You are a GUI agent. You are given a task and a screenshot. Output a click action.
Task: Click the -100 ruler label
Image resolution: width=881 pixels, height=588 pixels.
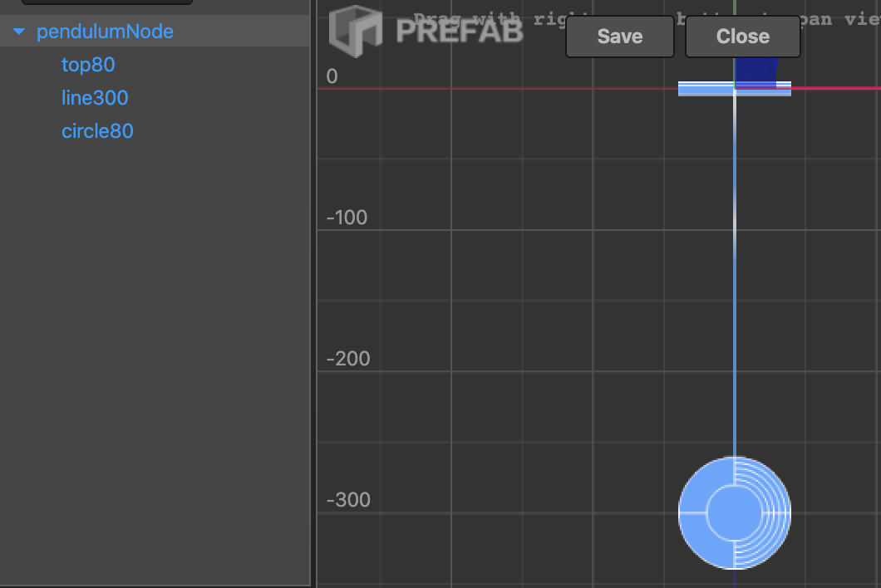(347, 218)
